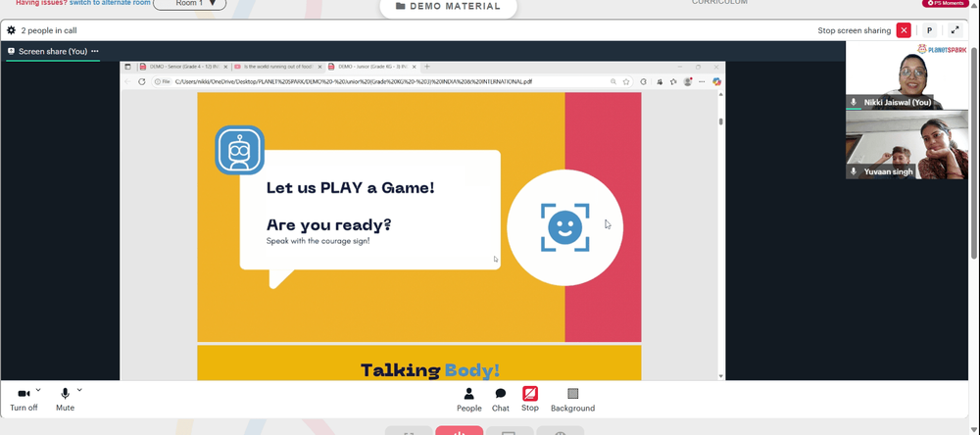The width and height of the screenshot is (980, 435).
Task: Expand camera options chevron
Action: pos(38,390)
